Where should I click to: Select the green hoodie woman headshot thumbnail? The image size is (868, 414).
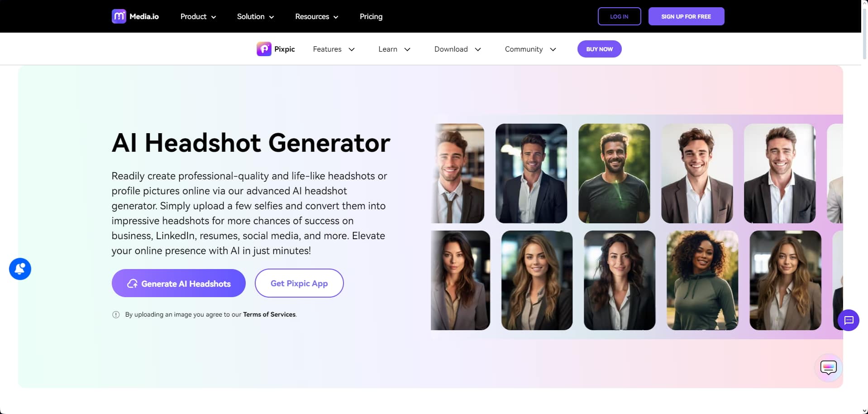[x=702, y=280]
